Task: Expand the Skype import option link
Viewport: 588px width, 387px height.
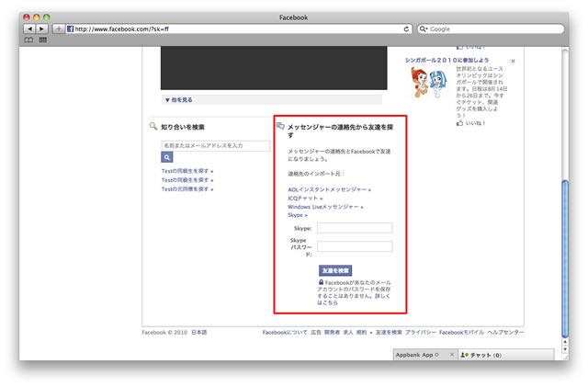Action: [x=298, y=215]
